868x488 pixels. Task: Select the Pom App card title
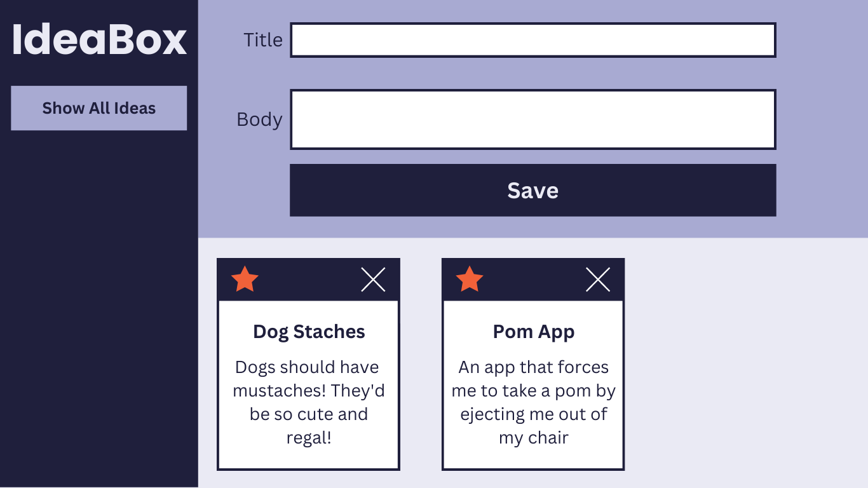534,332
